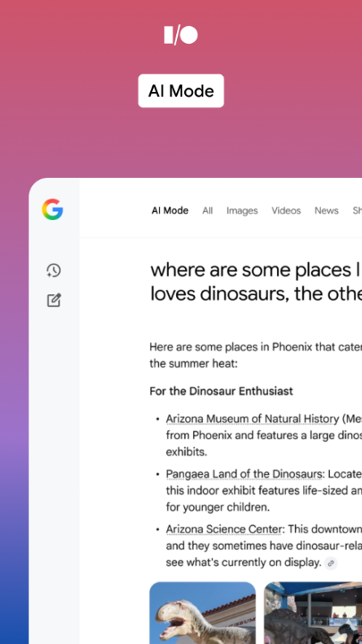Open Pangaea Land of the Dinosaurs link
362x644 pixels.
[244, 474]
